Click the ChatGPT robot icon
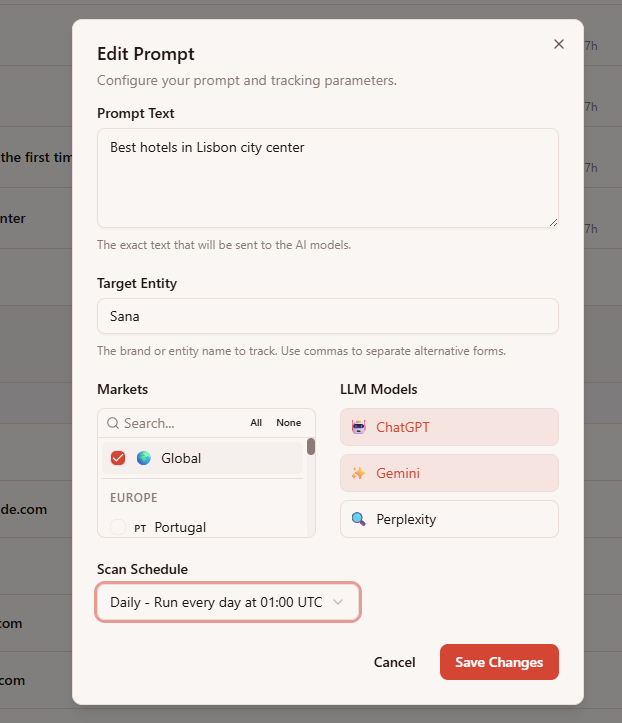 click(x=359, y=427)
